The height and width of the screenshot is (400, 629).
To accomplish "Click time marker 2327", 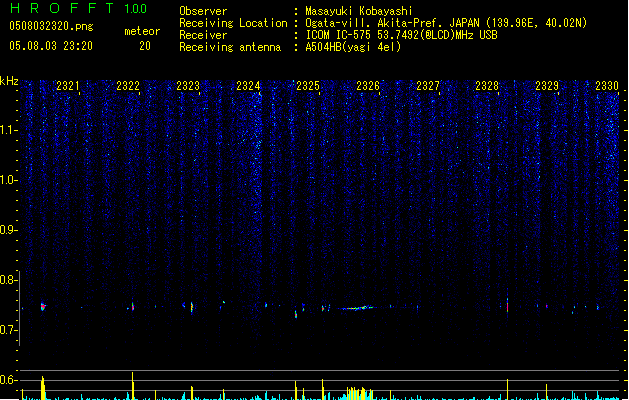I will point(428,86).
